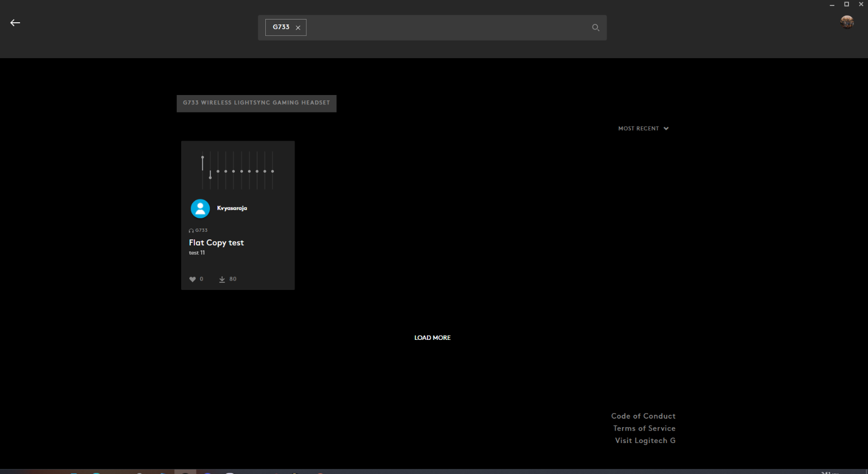Close the G HUB window
This screenshot has width=868, height=474.
[861, 4]
